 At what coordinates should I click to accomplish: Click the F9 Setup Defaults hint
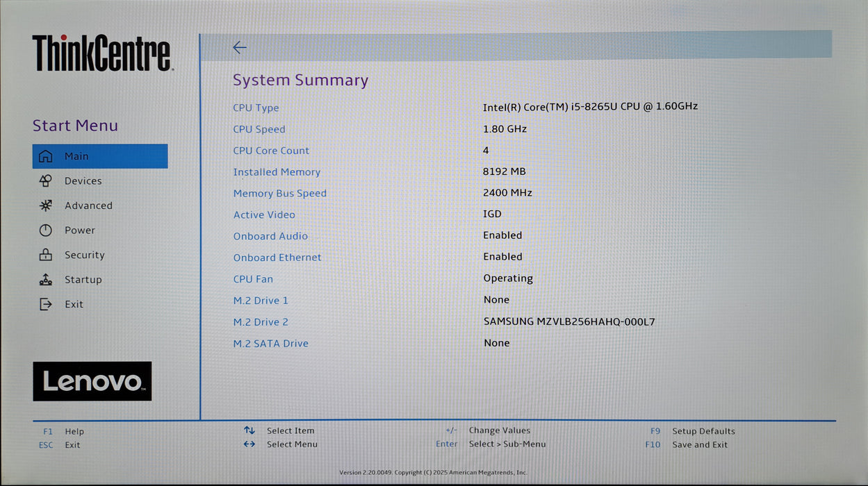point(692,431)
